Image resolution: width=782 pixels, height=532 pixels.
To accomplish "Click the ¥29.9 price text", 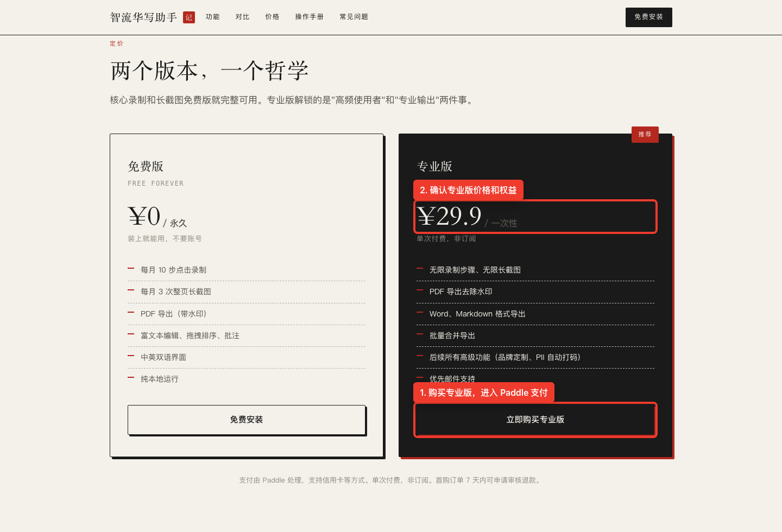I will coord(449,216).
